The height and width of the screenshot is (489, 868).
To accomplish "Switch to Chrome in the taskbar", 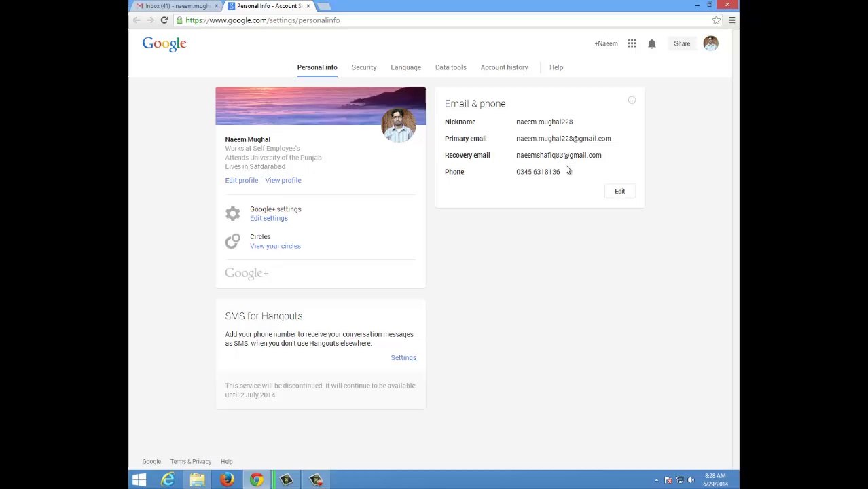I will pyautogui.click(x=256, y=480).
